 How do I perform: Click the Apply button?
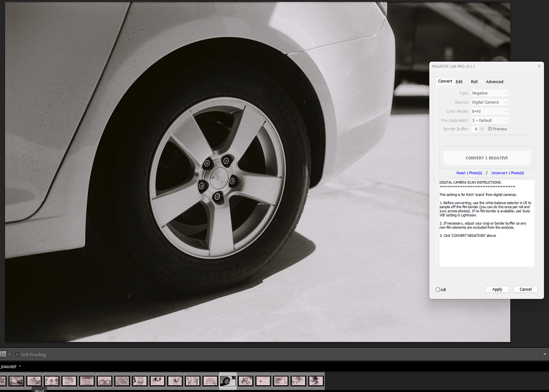pos(497,289)
